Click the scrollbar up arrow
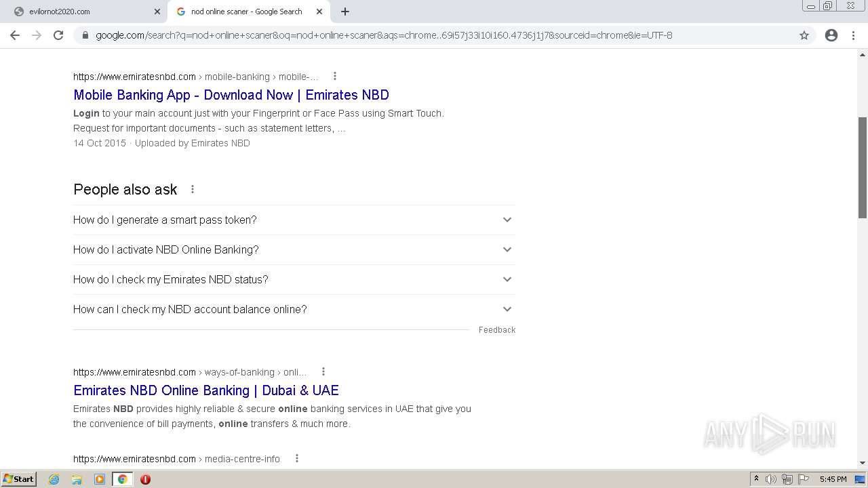 point(863,54)
